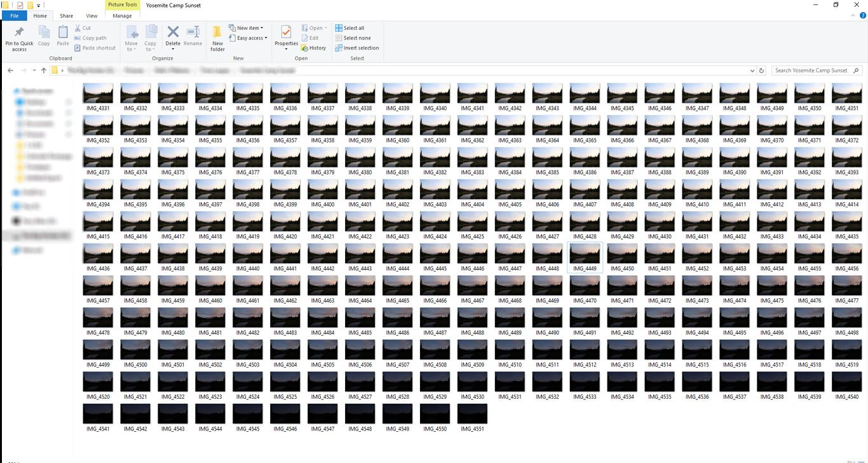Choose the Copy path command
Screen dimensions: 868x463
90,38
